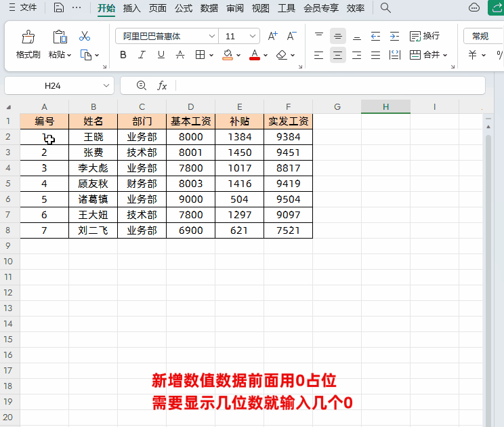The height and width of the screenshot is (427, 504).
Task: Open the more options ellipsis button
Action: [x=77, y=7]
